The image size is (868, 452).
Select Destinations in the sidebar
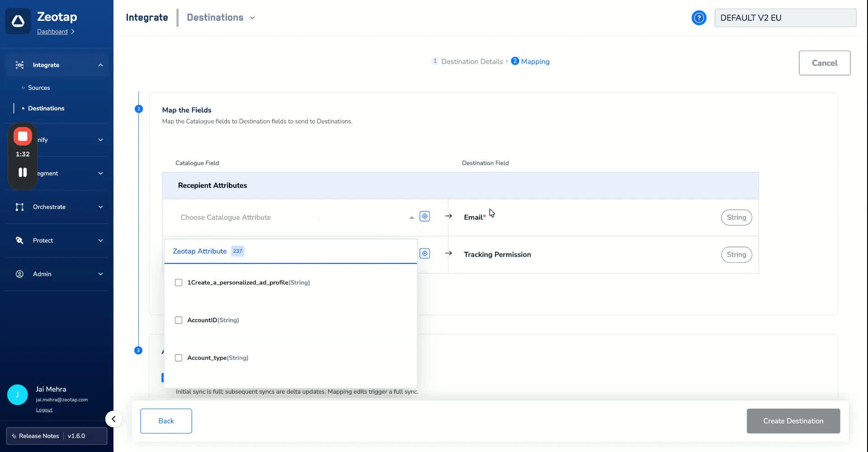tap(46, 108)
